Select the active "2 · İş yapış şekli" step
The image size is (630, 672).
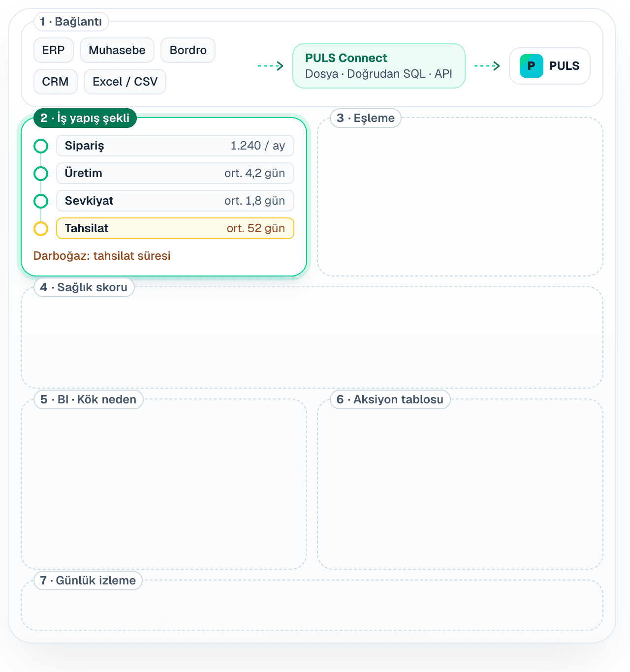[x=85, y=118]
